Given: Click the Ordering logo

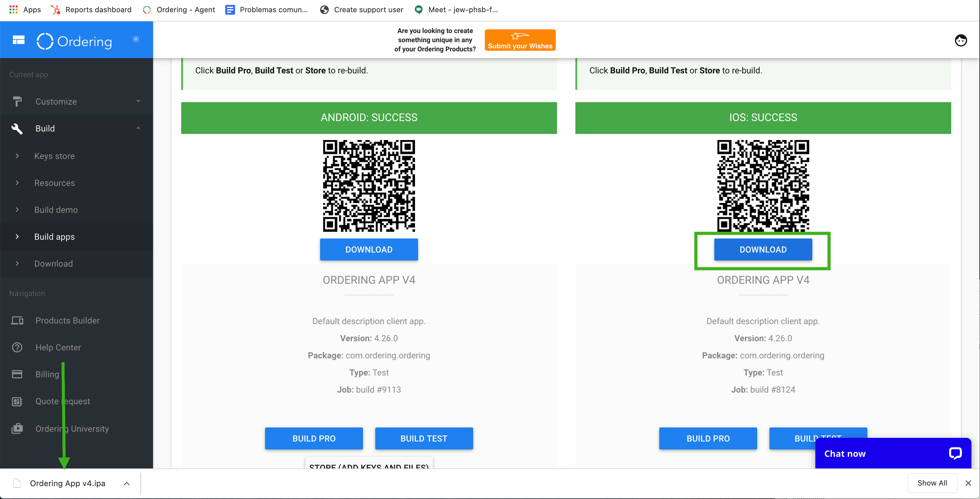Looking at the screenshot, I should [x=74, y=41].
